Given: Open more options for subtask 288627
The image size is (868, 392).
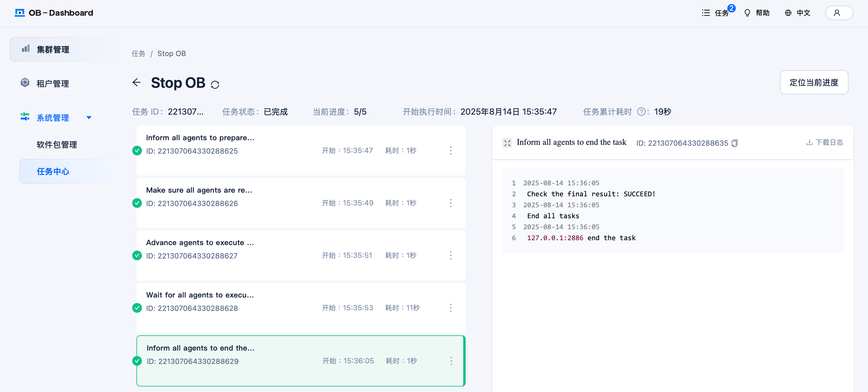Looking at the screenshot, I should (450, 255).
